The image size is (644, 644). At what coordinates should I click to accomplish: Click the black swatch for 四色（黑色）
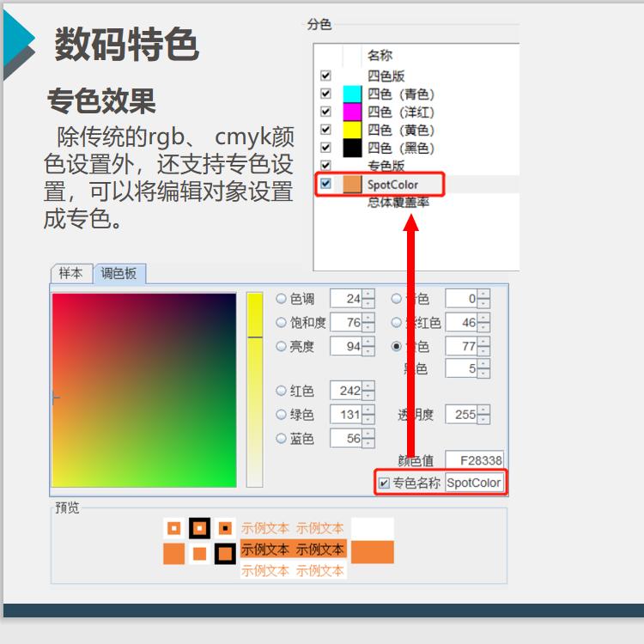351,149
